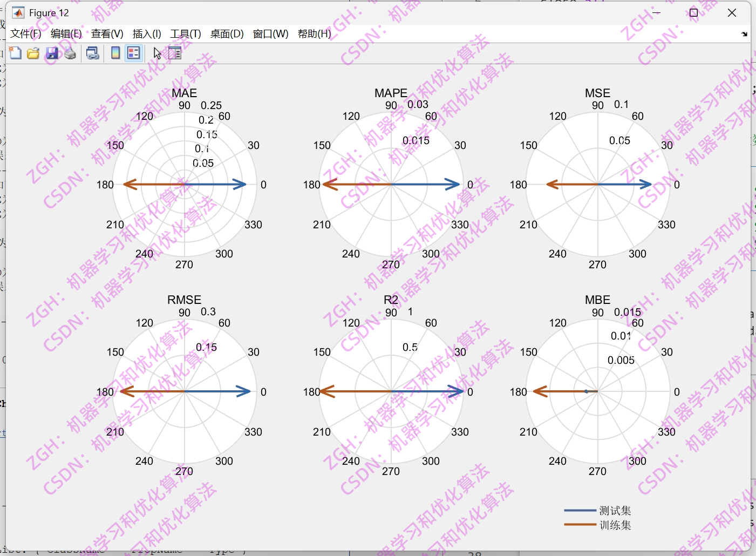Click the orange line sample in legend
756x556 pixels.
pos(580,525)
